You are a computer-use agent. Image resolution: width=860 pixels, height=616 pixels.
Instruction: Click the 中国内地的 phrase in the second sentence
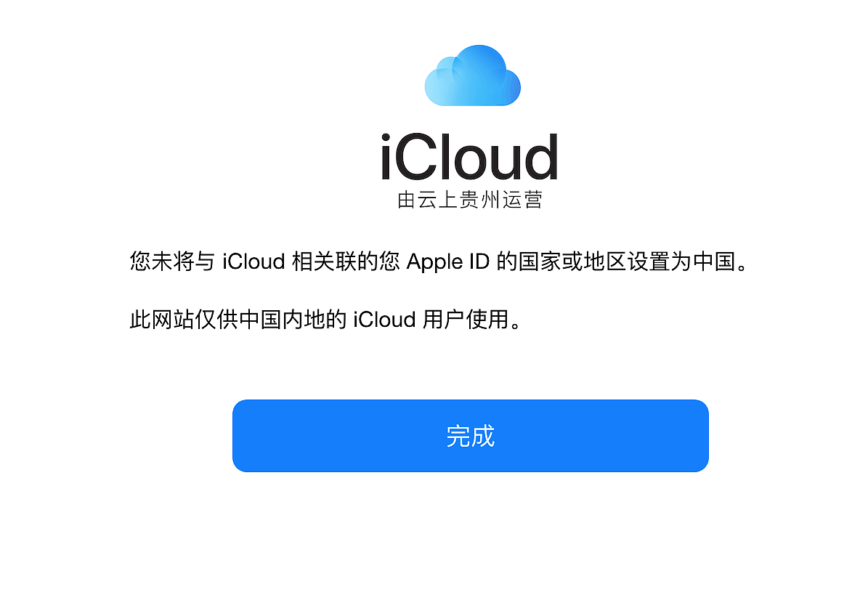pos(293,319)
